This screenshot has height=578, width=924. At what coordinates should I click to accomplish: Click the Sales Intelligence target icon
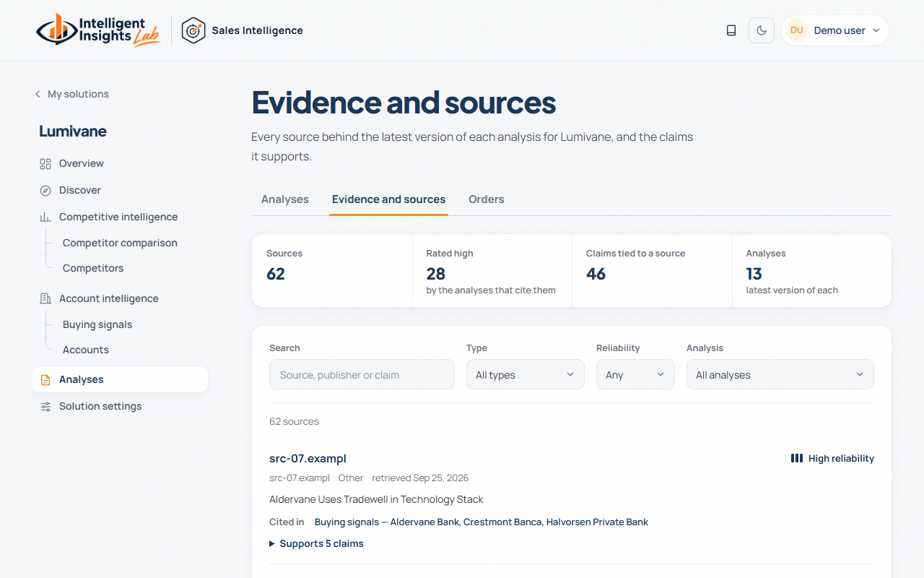(193, 30)
